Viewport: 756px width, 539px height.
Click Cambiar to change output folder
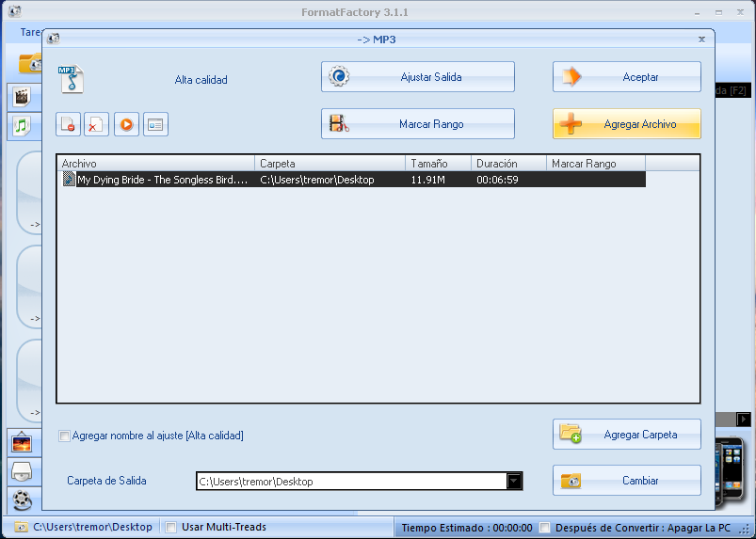626,481
